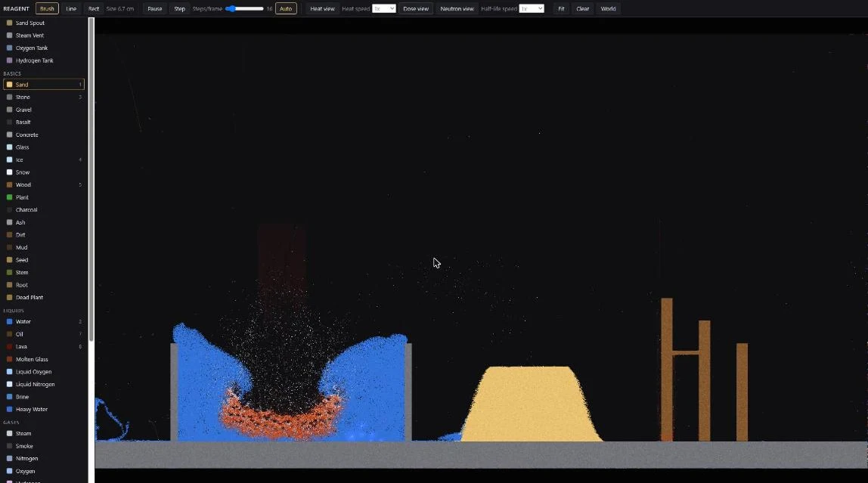This screenshot has height=483, width=868.
Task: Click the material list scrollbar
Action: (91, 180)
